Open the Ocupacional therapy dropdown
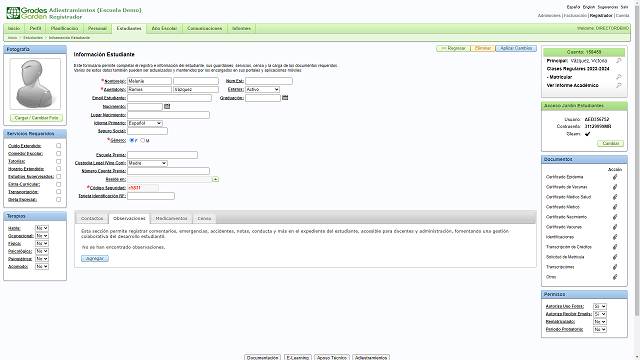The height and width of the screenshot is (360, 640). (42, 236)
